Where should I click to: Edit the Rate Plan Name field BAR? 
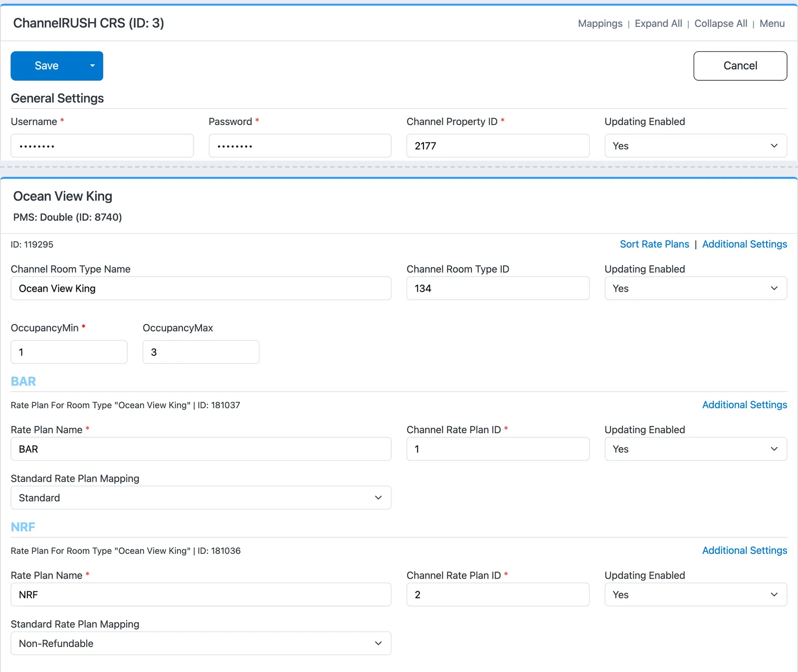[201, 449]
